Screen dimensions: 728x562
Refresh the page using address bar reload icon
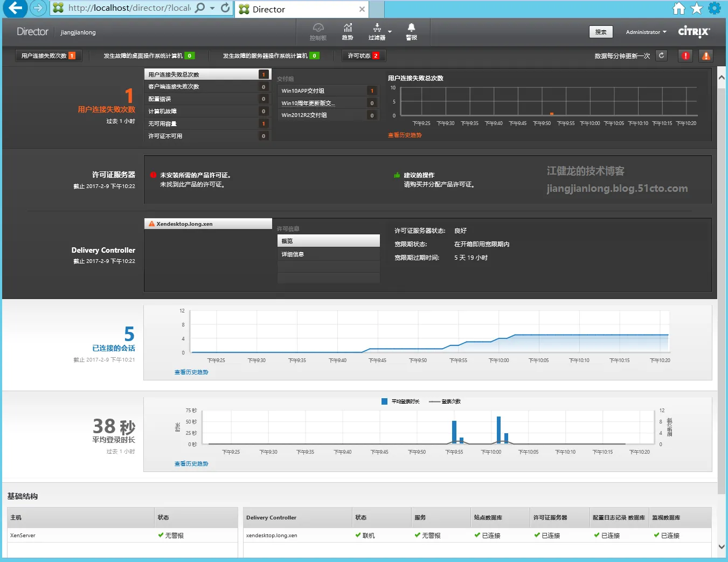pyautogui.click(x=225, y=8)
